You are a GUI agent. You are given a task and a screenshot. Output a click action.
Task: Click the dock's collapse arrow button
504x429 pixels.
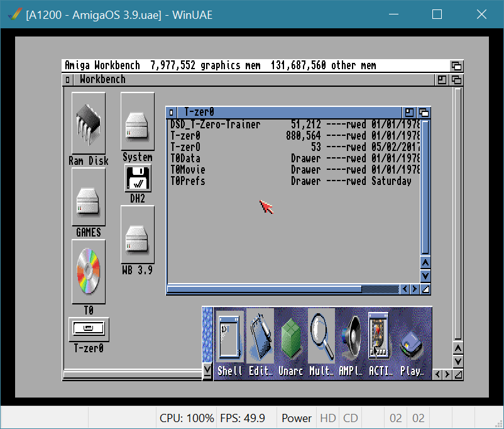207,370
